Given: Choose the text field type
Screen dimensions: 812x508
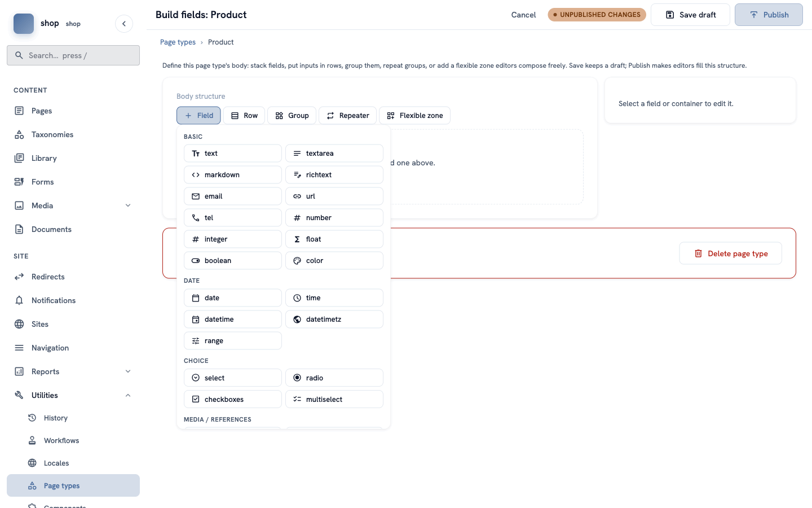Looking at the screenshot, I should coord(233,154).
